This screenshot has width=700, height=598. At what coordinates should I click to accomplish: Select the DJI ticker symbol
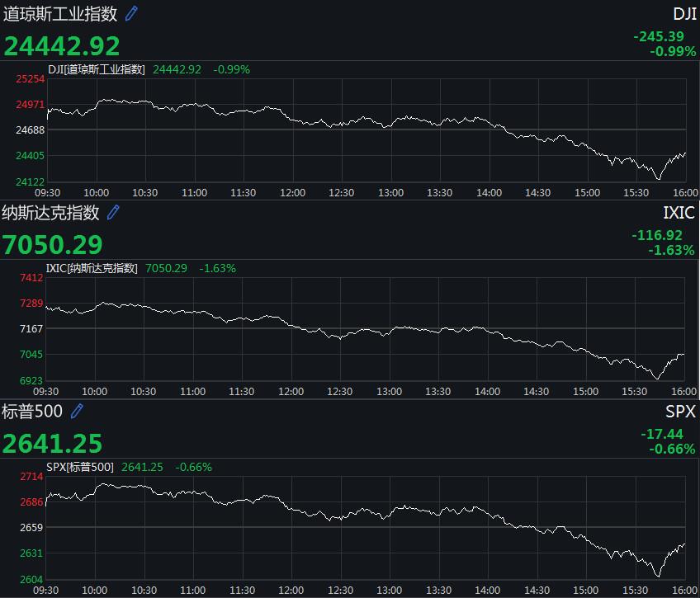tap(684, 14)
